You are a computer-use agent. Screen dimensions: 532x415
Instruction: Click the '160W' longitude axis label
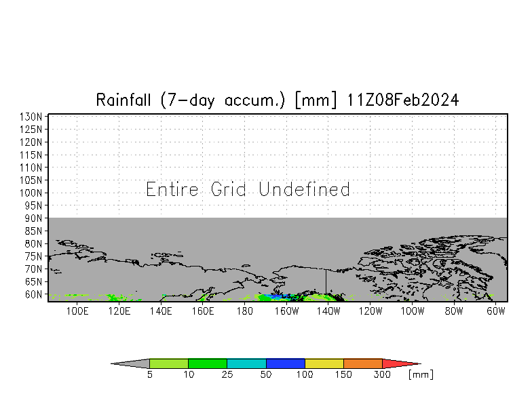click(286, 311)
